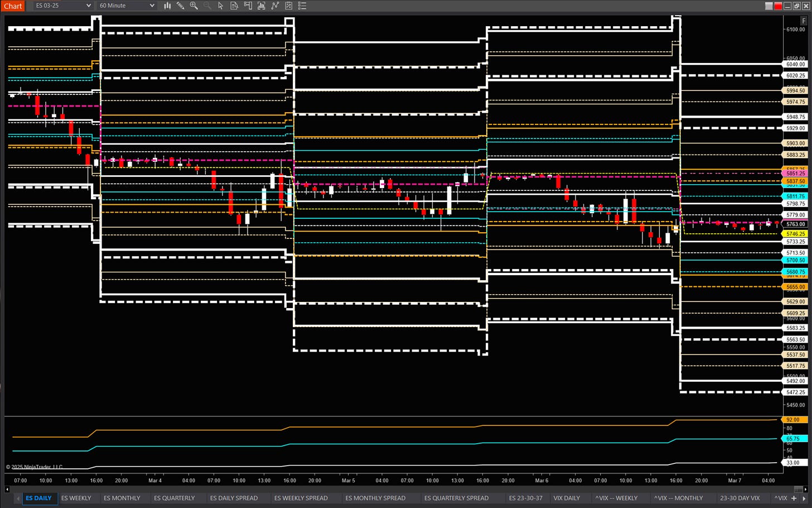Click the greyed zoom out magnifier icon

(x=207, y=6)
